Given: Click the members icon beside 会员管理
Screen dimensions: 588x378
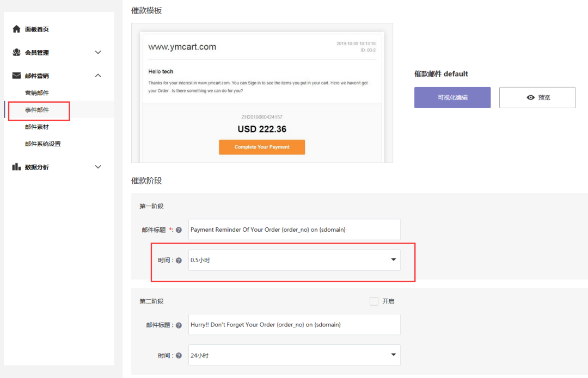Looking at the screenshot, I should point(16,53).
